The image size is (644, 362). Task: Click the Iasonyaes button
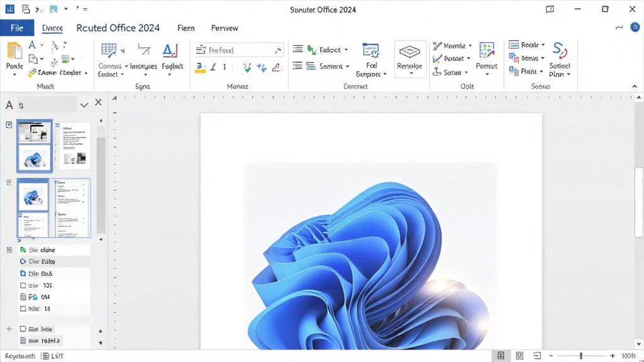tap(143, 66)
